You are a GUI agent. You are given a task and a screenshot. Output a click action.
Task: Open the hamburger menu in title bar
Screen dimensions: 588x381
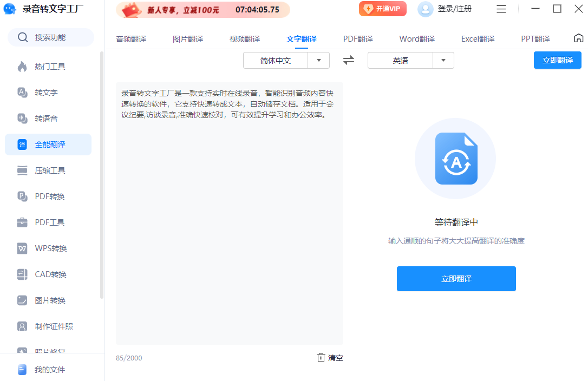click(x=501, y=9)
